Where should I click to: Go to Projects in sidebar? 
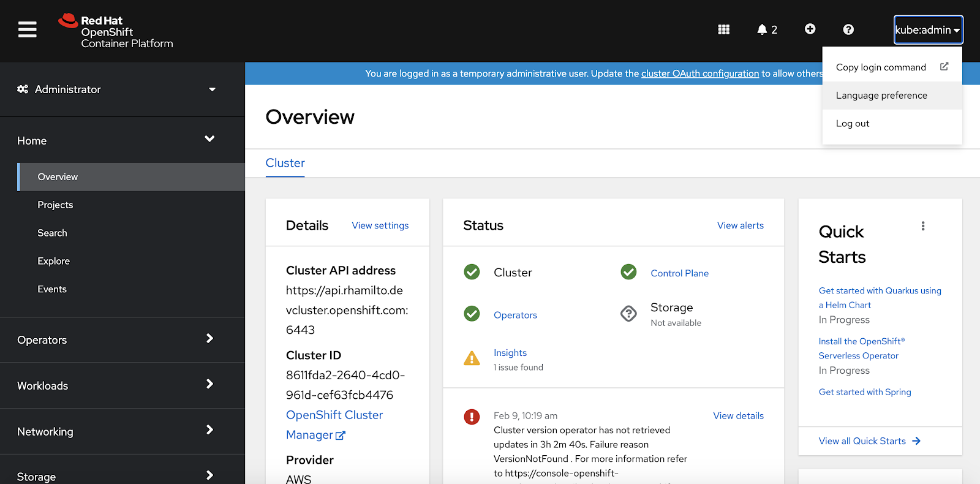[55, 205]
